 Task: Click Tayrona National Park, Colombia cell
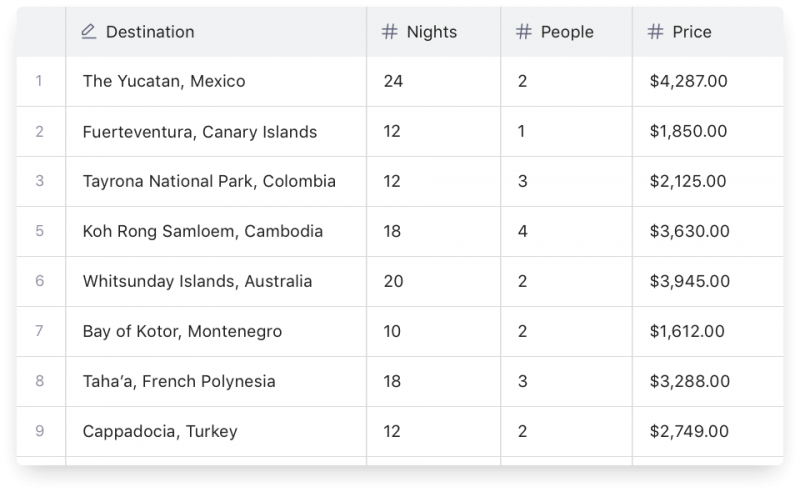tap(210, 181)
